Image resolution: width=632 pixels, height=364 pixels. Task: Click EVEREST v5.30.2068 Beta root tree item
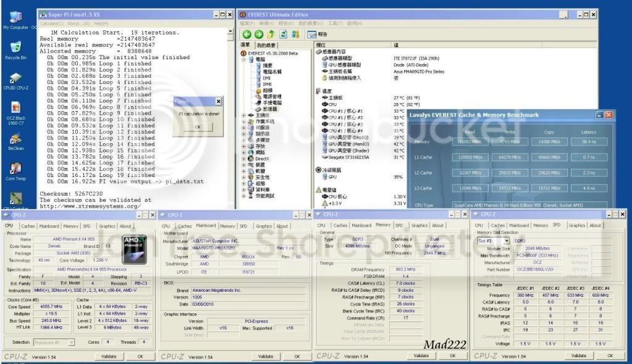[x=269, y=53]
